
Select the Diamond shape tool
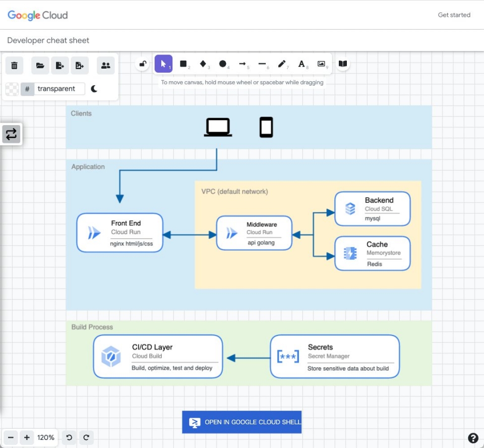coord(204,64)
